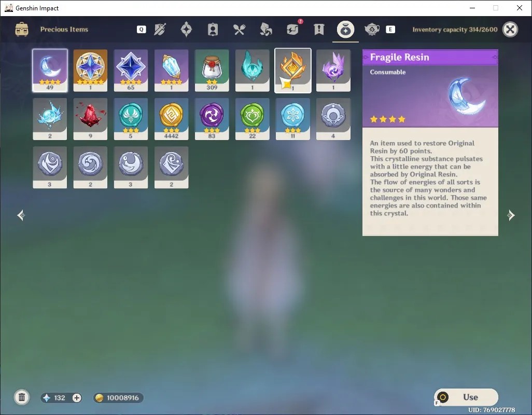532x415 pixels.
Task: Click the UID 769027778 text
Action: (x=491, y=410)
